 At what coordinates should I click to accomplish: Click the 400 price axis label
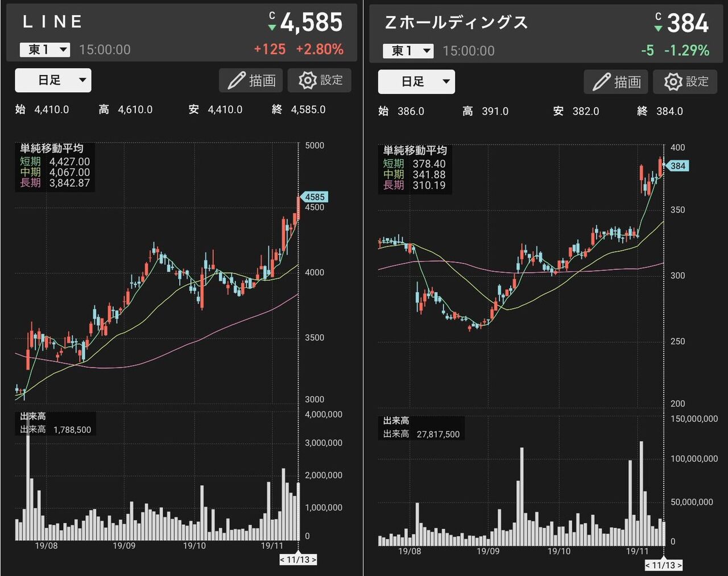click(x=678, y=147)
